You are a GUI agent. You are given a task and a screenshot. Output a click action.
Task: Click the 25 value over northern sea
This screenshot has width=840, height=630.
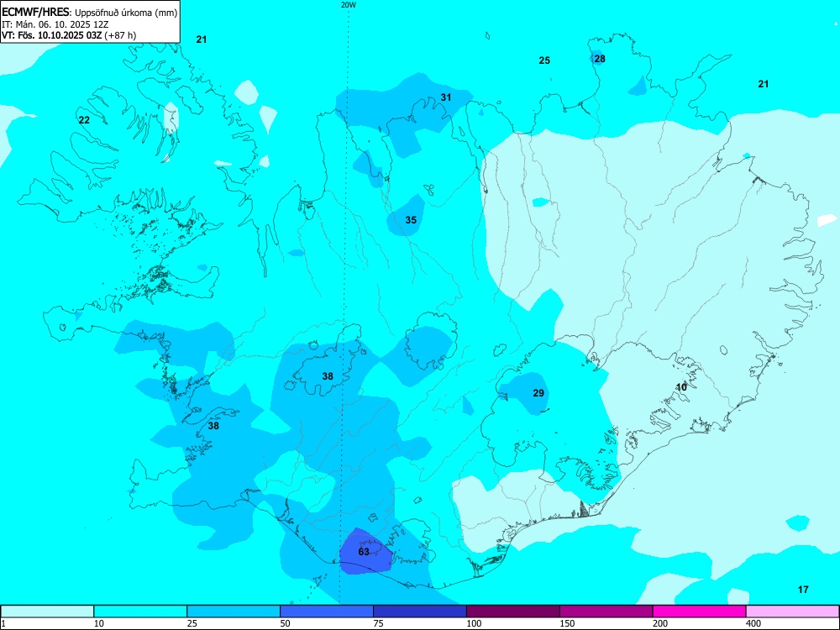pos(544,60)
